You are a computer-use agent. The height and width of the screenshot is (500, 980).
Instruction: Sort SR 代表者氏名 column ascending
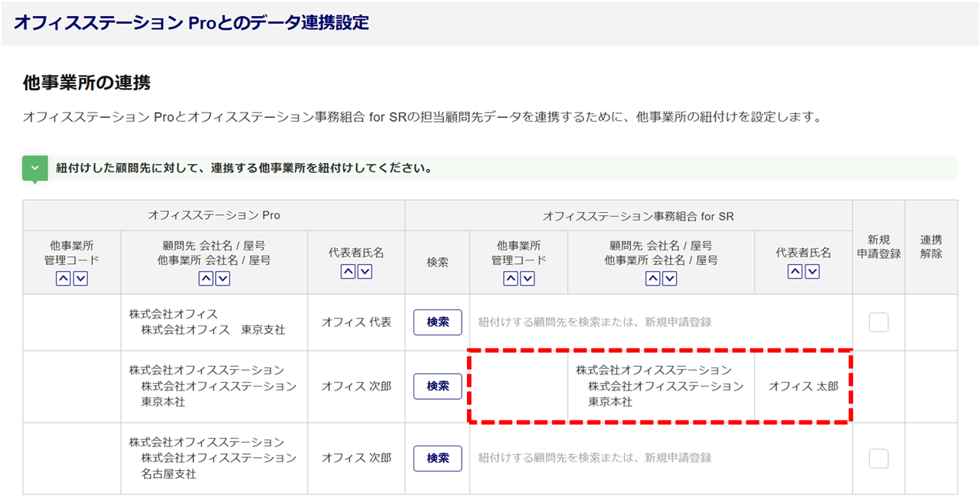(795, 271)
